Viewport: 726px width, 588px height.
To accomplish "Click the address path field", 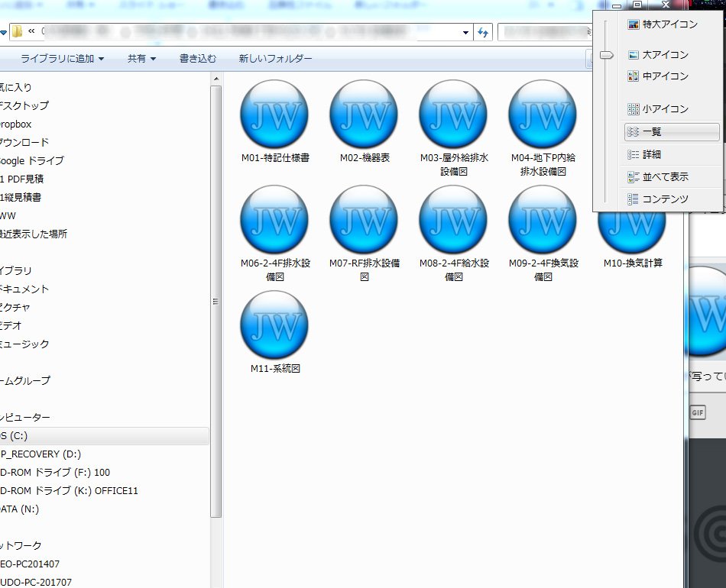I will 241,32.
